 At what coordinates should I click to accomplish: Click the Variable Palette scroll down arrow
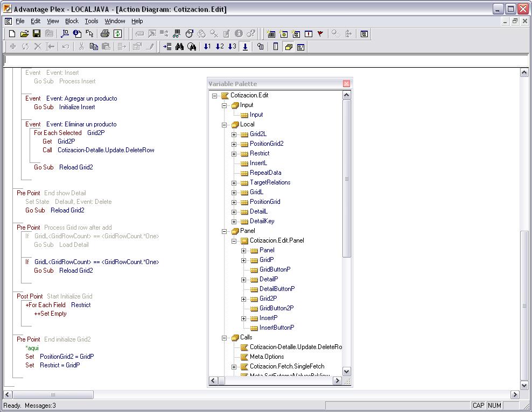[x=346, y=371]
